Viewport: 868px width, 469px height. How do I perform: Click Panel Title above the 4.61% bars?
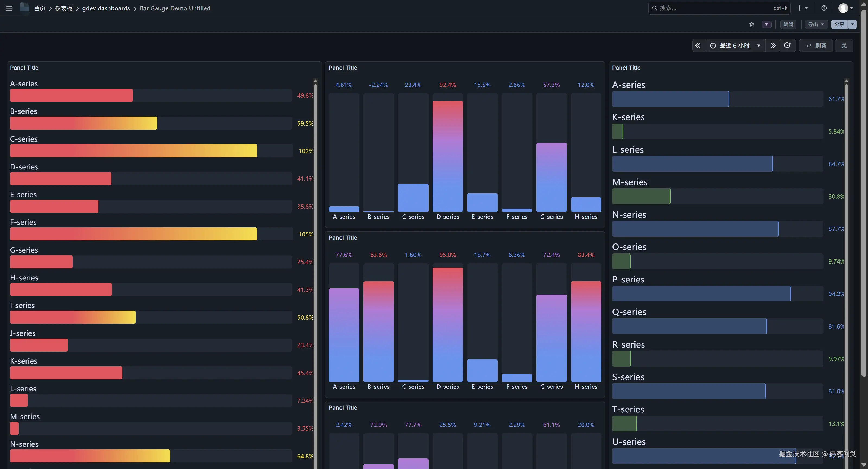pos(343,68)
